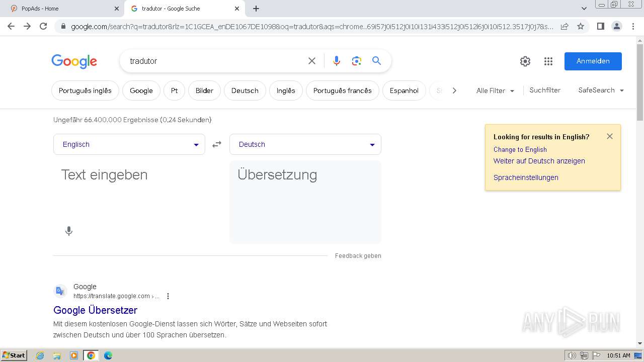The image size is (644, 362).
Task: Select the Português francês filter chip
Action: coord(343,90)
